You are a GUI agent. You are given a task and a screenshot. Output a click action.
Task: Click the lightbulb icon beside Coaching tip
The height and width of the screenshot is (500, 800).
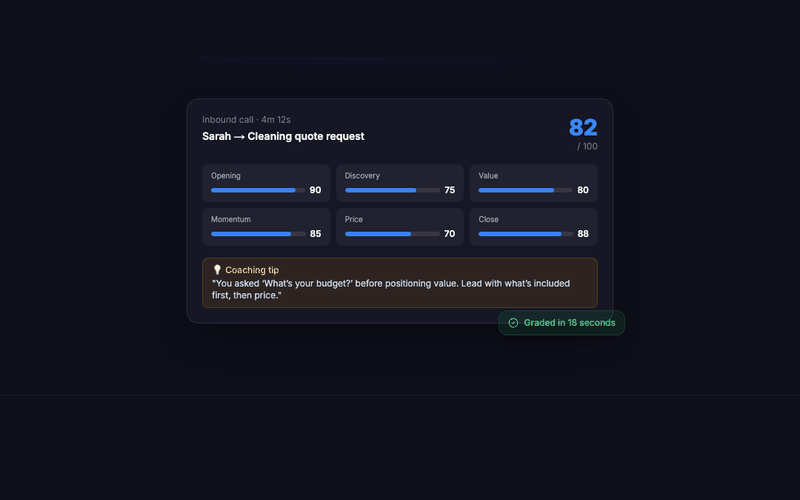(x=217, y=270)
